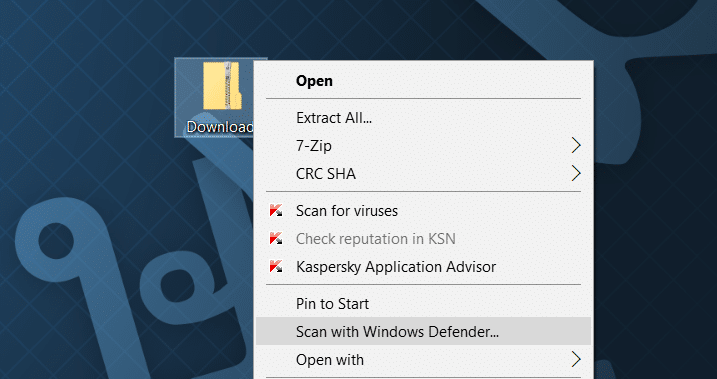Viewport: 717px width, 379px height.
Task: Select the Download zip folder icon
Action: [223, 86]
